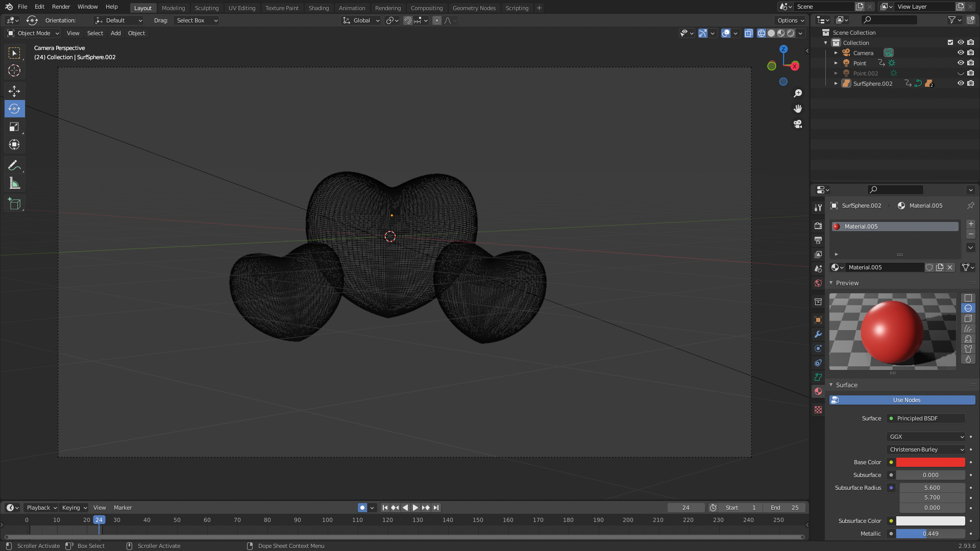The height and width of the screenshot is (551, 980).
Task: Expand the Camera item in outliner
Action: (836, 53)
